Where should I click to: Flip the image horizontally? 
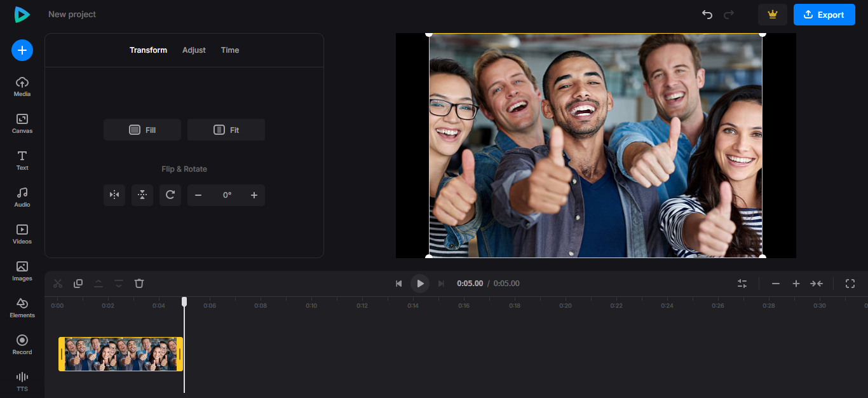tap(114, 195)
